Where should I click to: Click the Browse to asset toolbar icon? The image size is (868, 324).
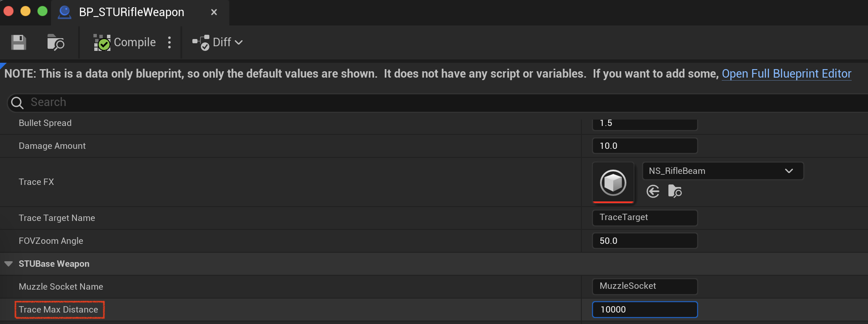55,42
